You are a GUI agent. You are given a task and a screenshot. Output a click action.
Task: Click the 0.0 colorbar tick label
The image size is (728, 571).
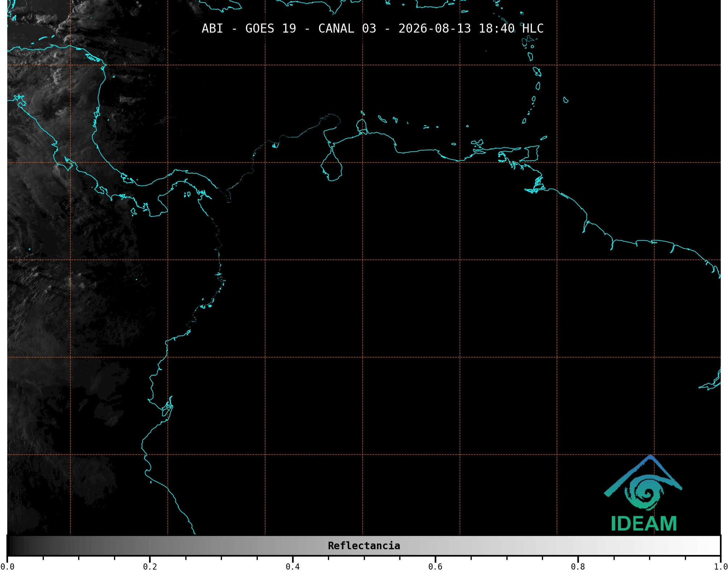7,567
